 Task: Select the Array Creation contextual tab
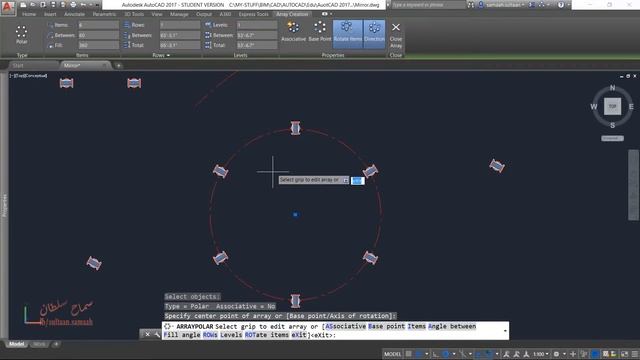[x=292, y=14]
